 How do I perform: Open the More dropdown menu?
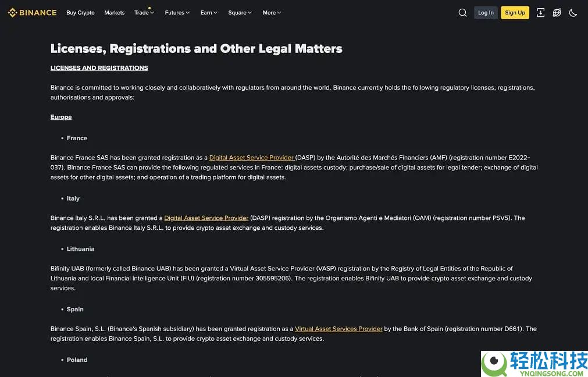point(272,13)
